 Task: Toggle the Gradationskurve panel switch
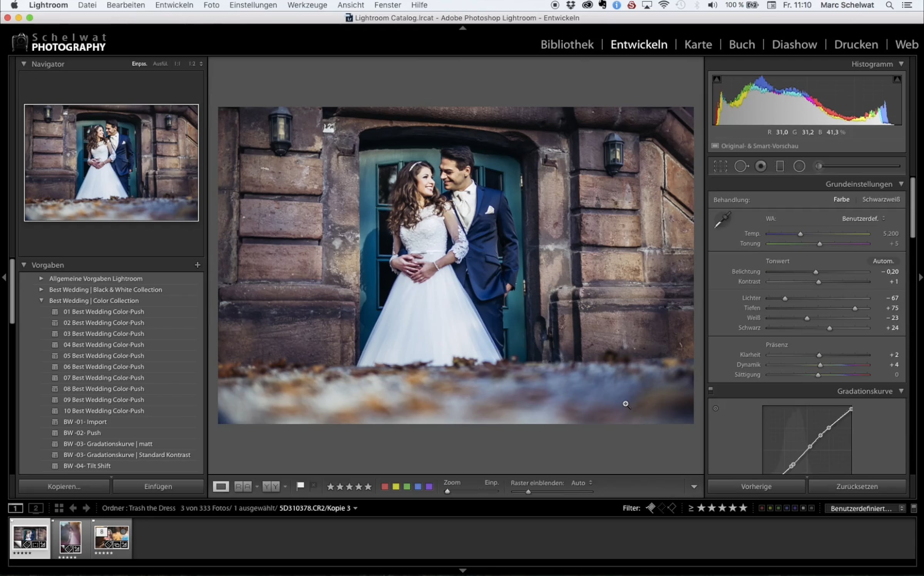(x=711, y=391)
